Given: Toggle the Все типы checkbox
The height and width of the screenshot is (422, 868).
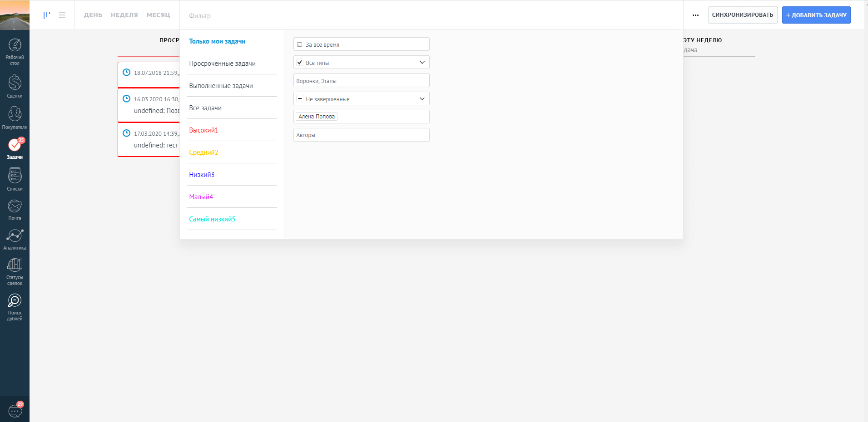Looking at the screenshot, I should tap(300, 63).
